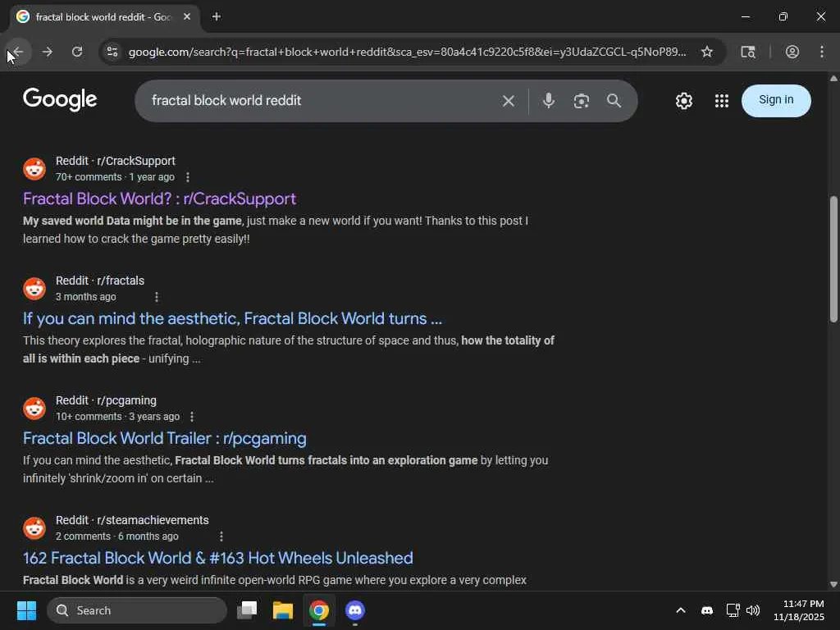Click Reddit icon of r/pcgaming result
The image size is (840, 630).
click(x=34, y=409)
